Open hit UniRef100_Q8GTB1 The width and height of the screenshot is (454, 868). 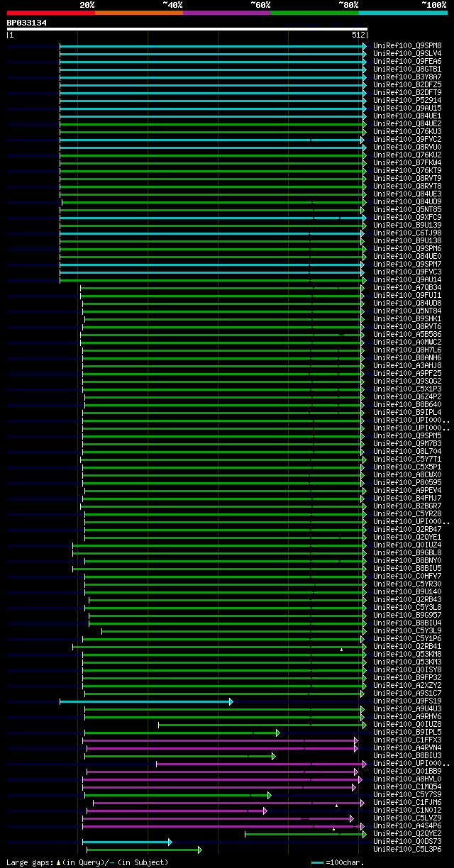[x=407, y=69]
